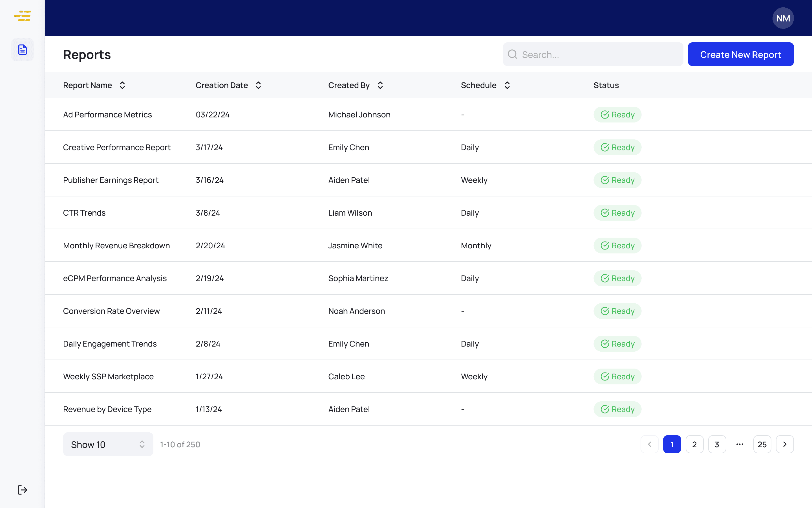Click the pagination ellipsis
This screenshot has height=508, width=812.
pyautogui.click(x=740, y=444)
